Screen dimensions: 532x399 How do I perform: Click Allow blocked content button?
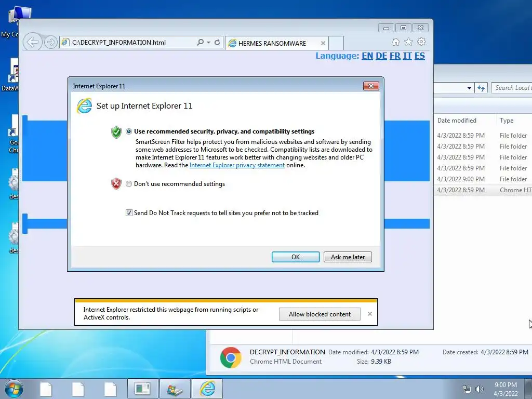[320, 314]
